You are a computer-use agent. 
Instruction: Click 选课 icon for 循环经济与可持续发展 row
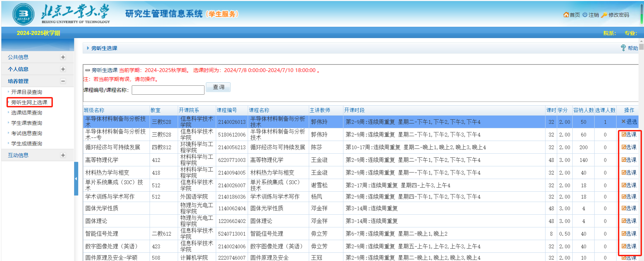click(x=624, y=147)
